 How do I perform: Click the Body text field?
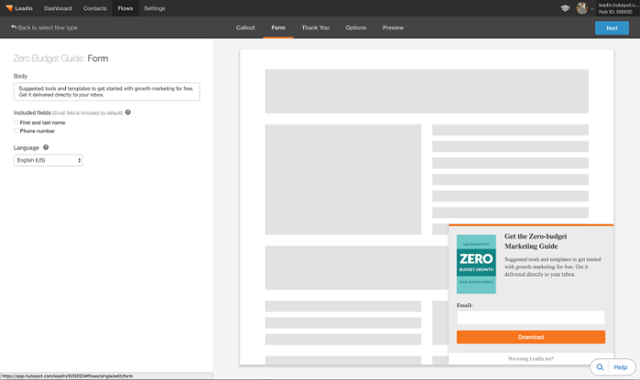(x=107, y=91)
